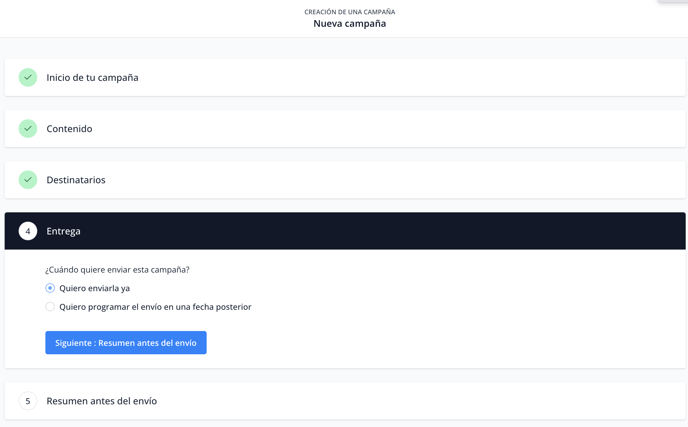The image size is (688, 427).
Task: Expand the 'Contenido' step panel
Action: click(345, 129)
